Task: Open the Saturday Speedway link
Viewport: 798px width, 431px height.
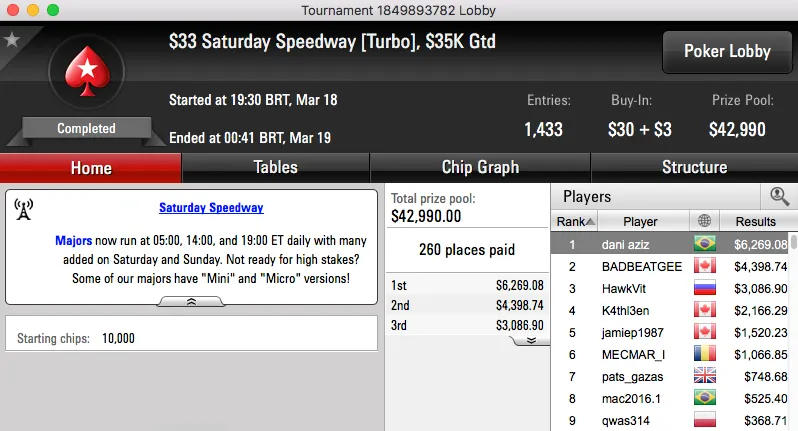Action: [211, 208]
